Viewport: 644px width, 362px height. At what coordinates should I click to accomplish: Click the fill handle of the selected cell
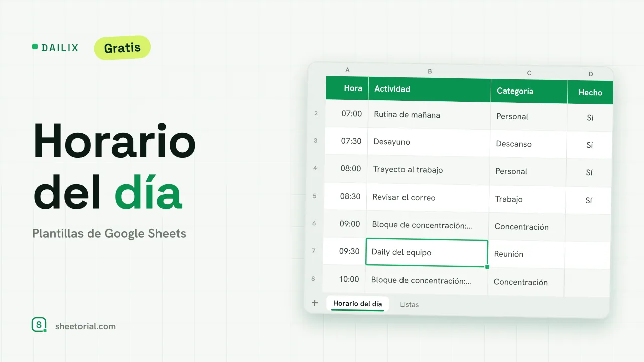(x=487, y=267)
